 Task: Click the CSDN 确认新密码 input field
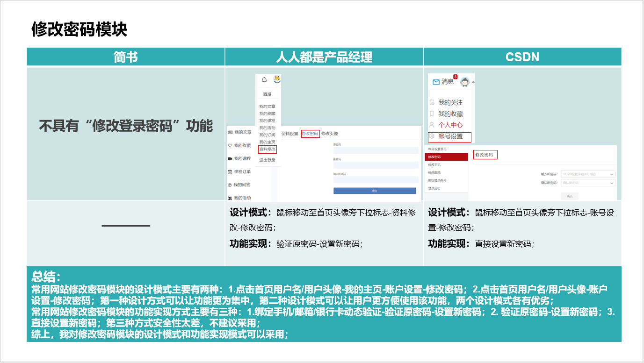(588, 183)
